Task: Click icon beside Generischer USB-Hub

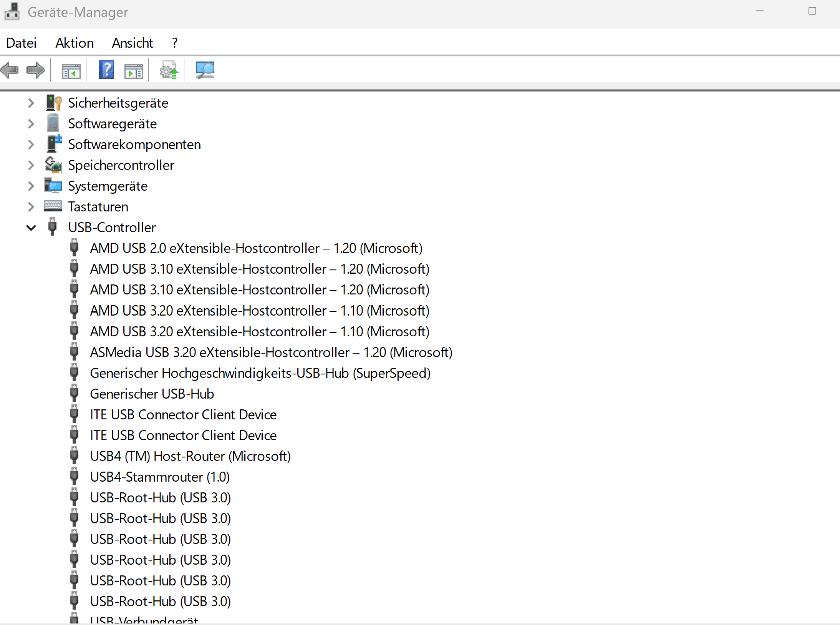Action: point(75,394)
